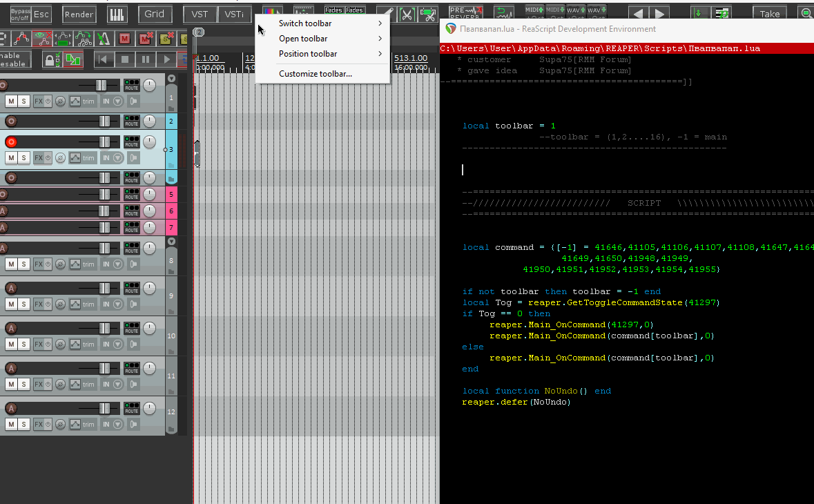The width and height of the screenshot is (814, 504).
Task: Click the piano keyboard icon in the toolbar
Action: 117,14
